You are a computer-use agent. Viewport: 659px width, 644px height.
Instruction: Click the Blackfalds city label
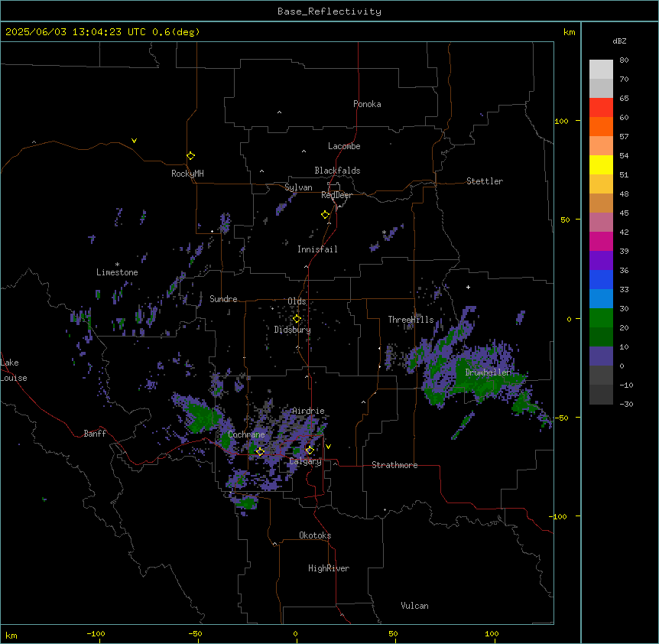pyautogui.click(x=337, y=171)
